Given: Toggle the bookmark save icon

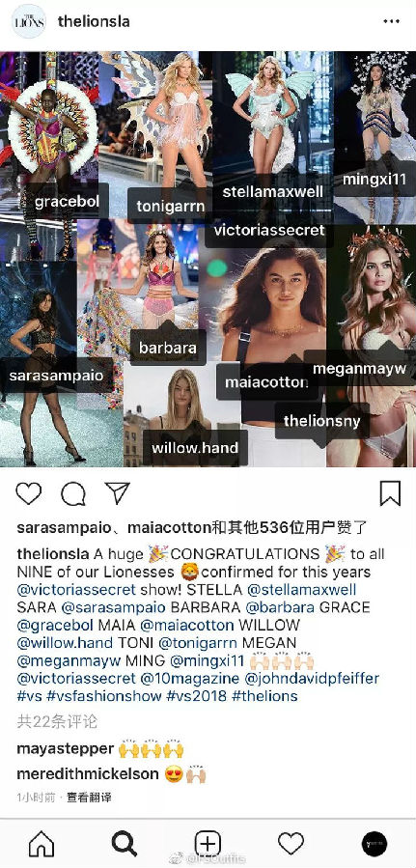Looking at the screenshot, I should (x=390, y=493).
